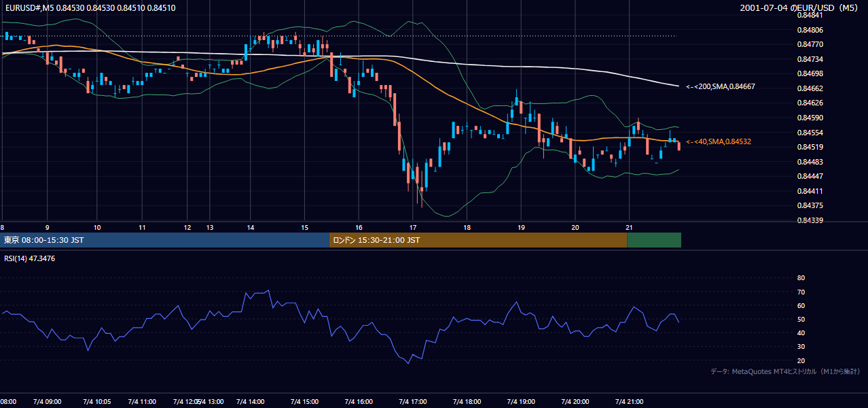Viewport: 868px width, 408px height.
Task: Click RSI scale level 80
Action: click(x=801, y=278)
